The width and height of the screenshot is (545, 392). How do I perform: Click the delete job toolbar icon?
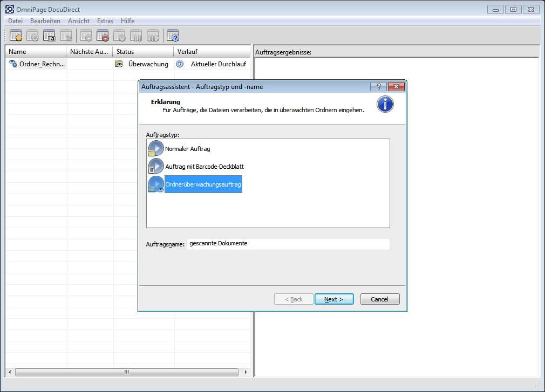tap(66, 36)
